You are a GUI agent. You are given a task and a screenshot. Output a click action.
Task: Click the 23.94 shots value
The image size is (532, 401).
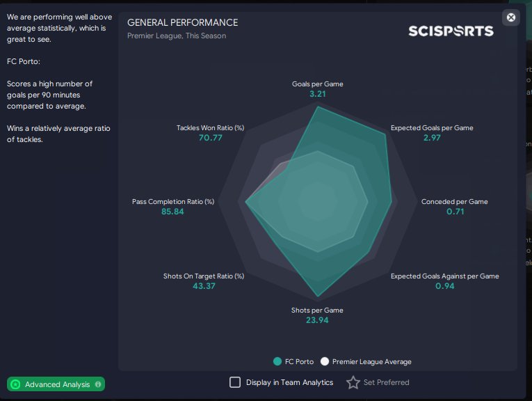[317, 320]
